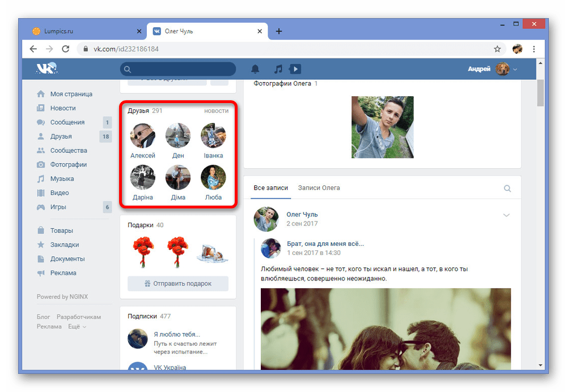Viewport: 567px width, 392px height.
Task: Go back in browser history
Action: (33, 49)
